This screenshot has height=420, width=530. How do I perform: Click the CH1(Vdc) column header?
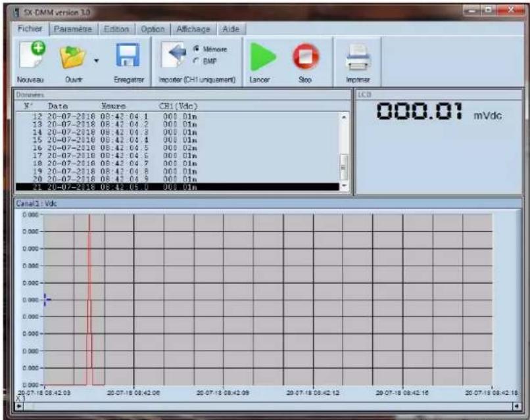coord(178,106)
